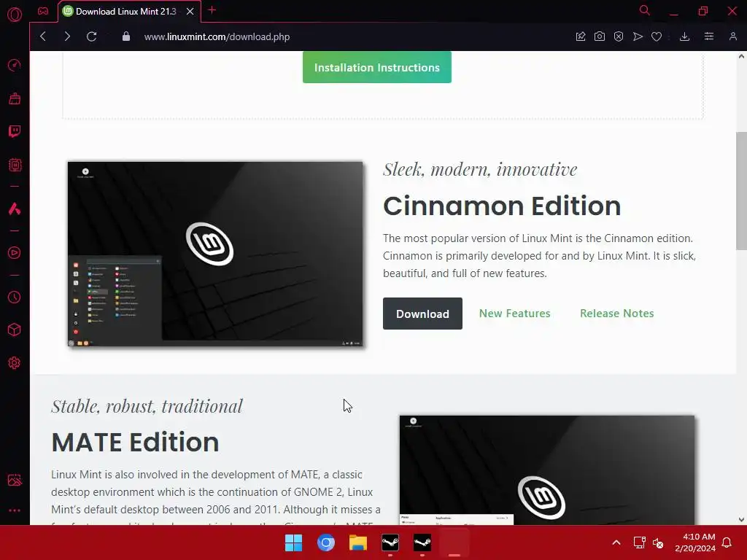Open File Explorer from taskbar
This screenshot has width=747, height=560.
click(357, 542)
